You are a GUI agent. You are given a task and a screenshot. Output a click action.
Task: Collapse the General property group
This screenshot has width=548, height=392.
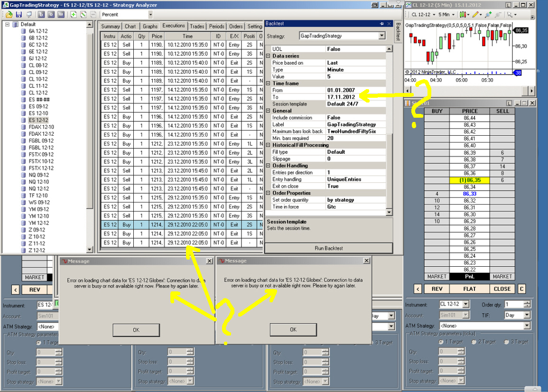coord(268,111)
